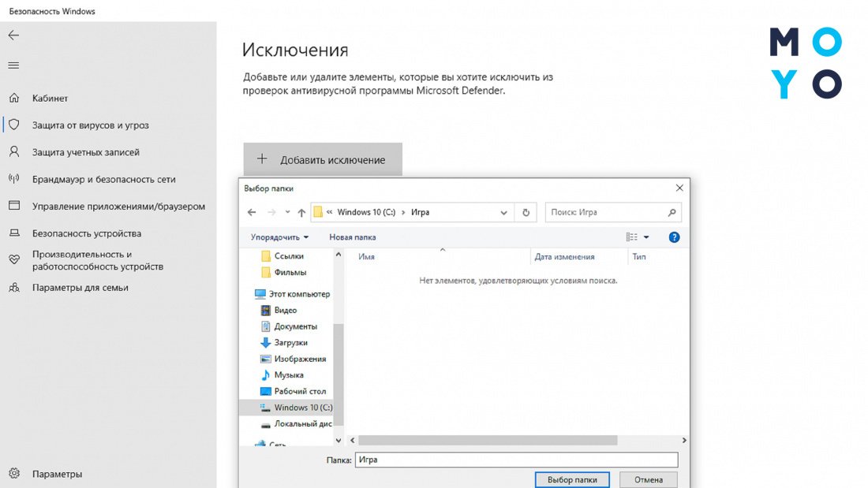This screenshot has height=488, width=868.
Task: Click the forward arrow in folder dialog
Action: click(x=271, y=212)
